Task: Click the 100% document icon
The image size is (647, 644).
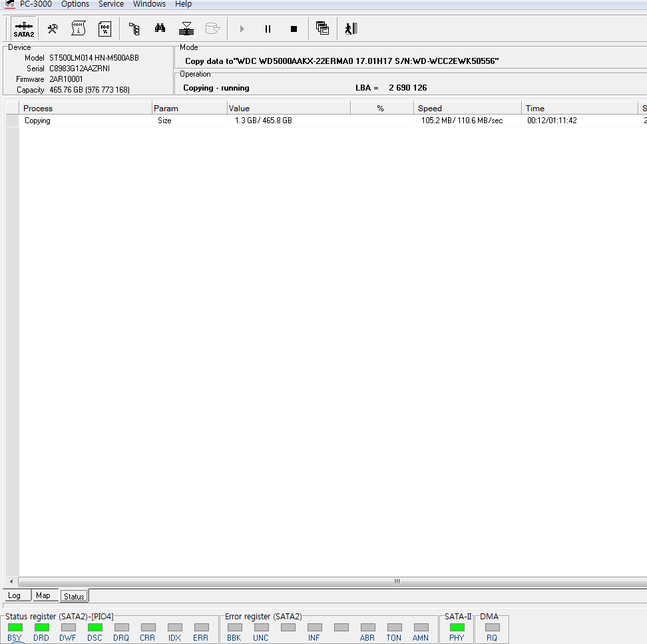Action: point(105,29)
